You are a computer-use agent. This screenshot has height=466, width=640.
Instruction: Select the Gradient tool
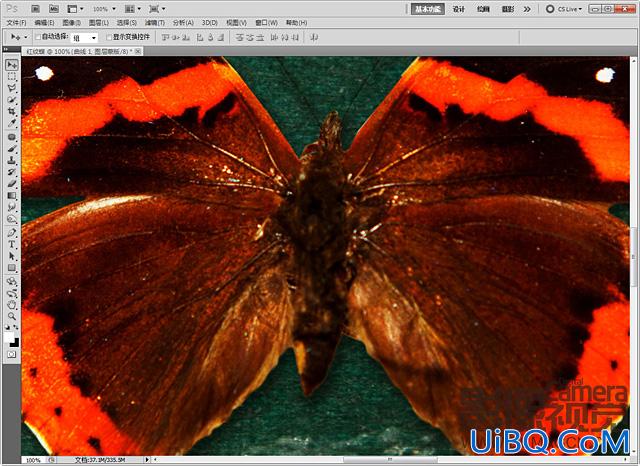12,196
